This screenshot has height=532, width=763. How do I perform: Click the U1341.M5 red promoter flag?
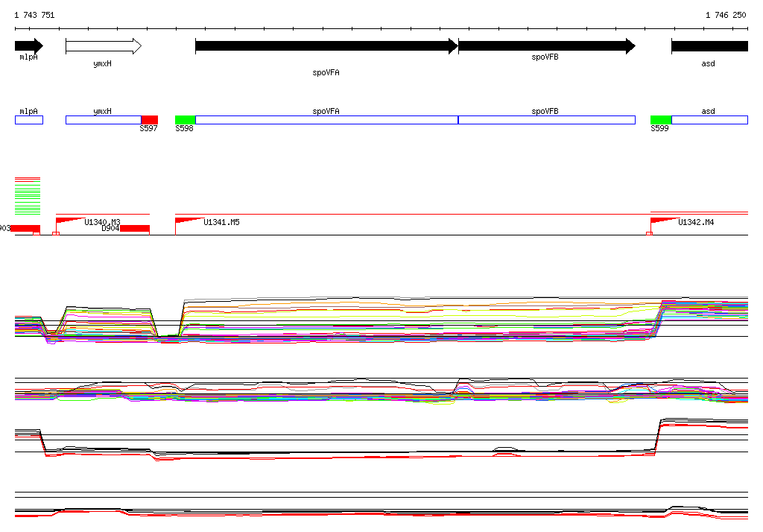pos(189,221)
